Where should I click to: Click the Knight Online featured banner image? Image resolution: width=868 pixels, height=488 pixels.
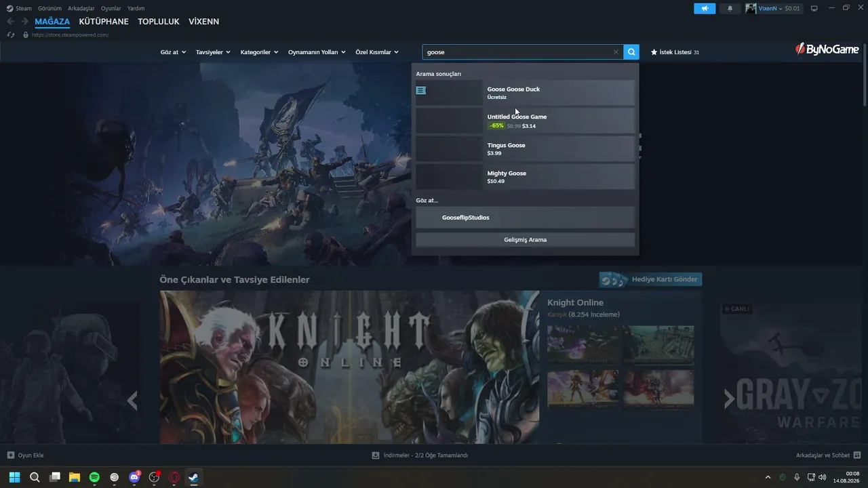click(349, 367)
